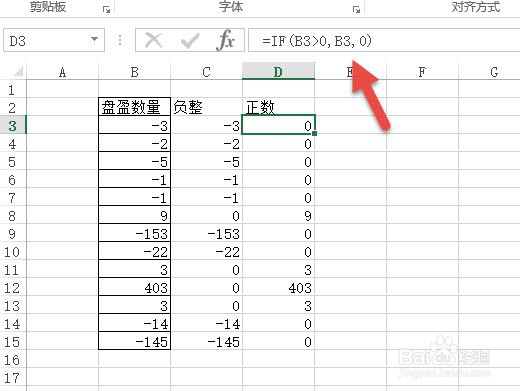Screen dimensions: 520x391
Task: Expand the Name Box dropdown arrow
Action: tap(95, 39)
